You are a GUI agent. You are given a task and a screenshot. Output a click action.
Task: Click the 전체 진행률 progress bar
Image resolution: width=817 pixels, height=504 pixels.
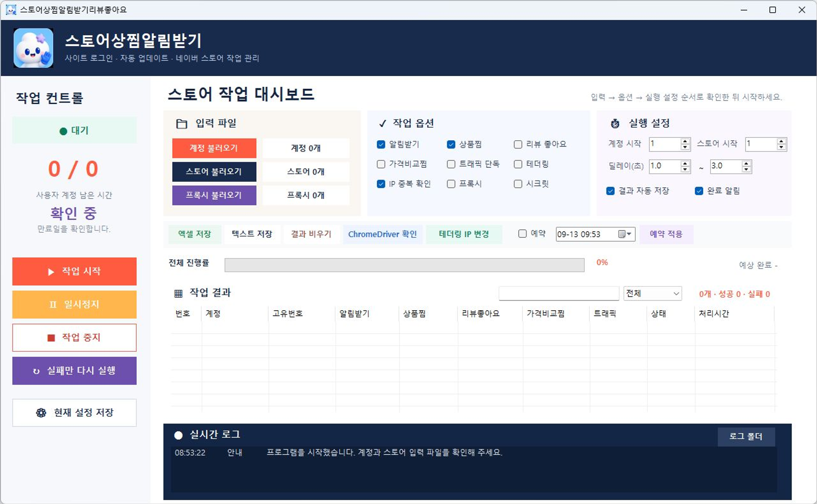[404, 265]
